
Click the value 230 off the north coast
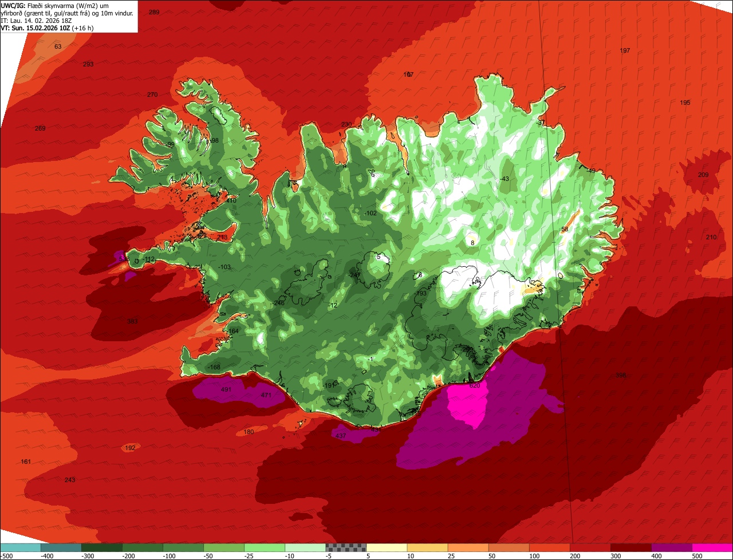346,124
